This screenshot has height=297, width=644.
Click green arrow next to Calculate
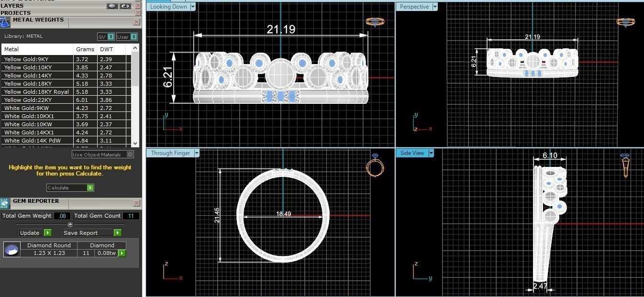click(x=90, y=188)
